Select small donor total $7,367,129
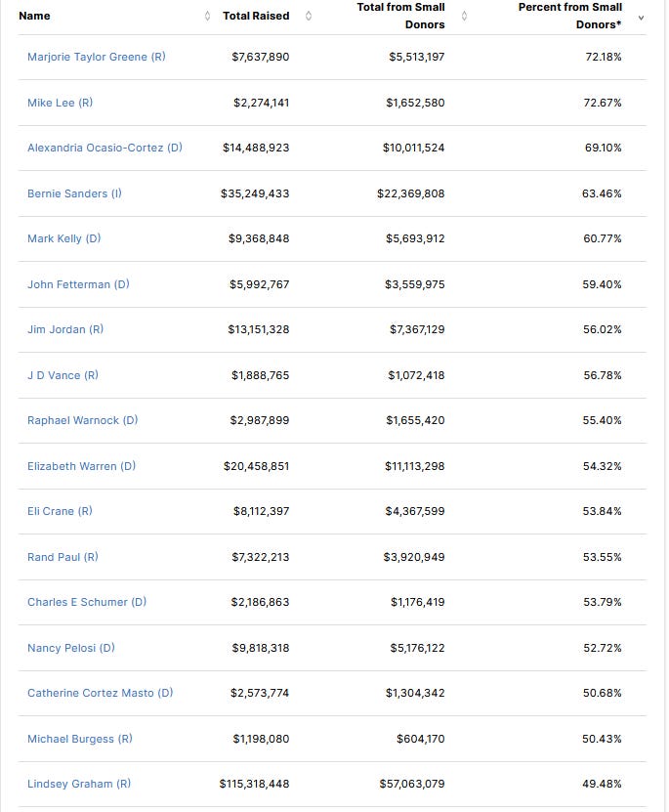Screen dimensions: 669x812 (417, 329)
